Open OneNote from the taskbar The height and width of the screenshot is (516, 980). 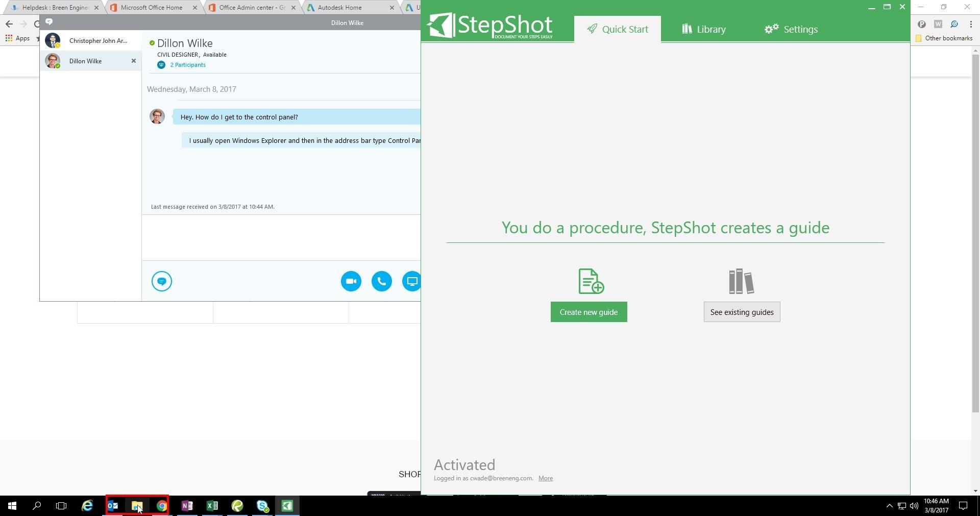click(x=187, y=506)
